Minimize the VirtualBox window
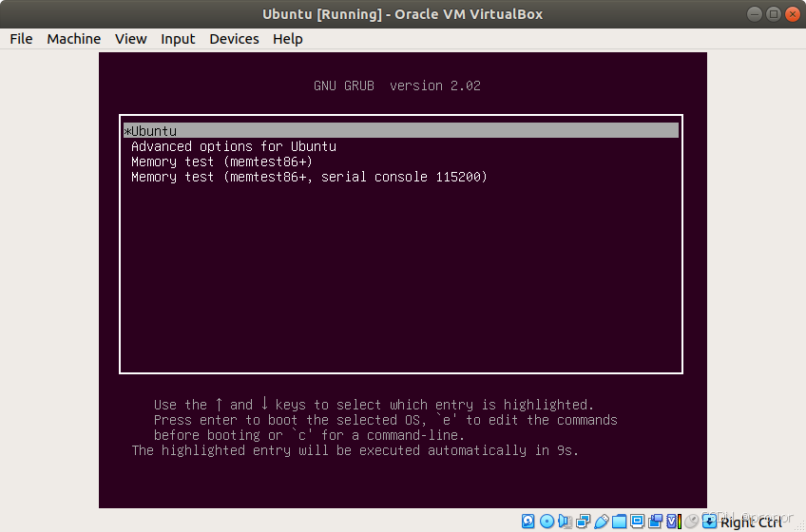Screen dimensions: 806x532 point(754,14)
